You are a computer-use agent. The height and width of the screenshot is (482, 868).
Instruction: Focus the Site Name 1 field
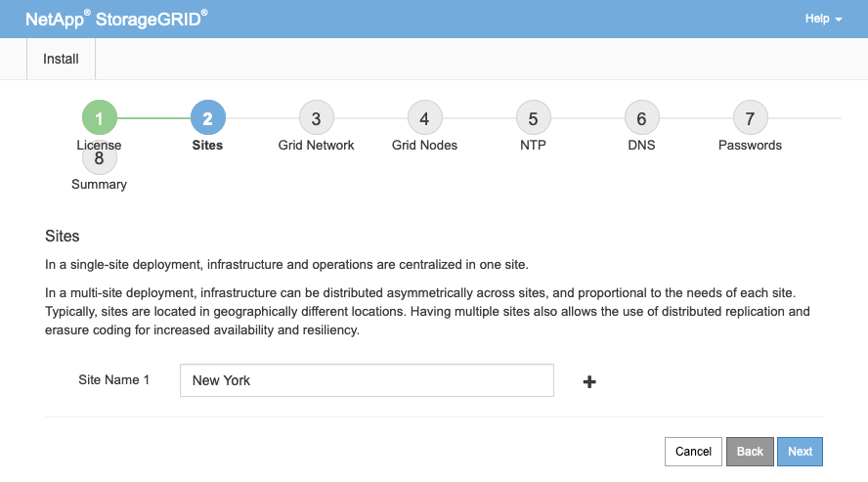click(x=367, y=380)
